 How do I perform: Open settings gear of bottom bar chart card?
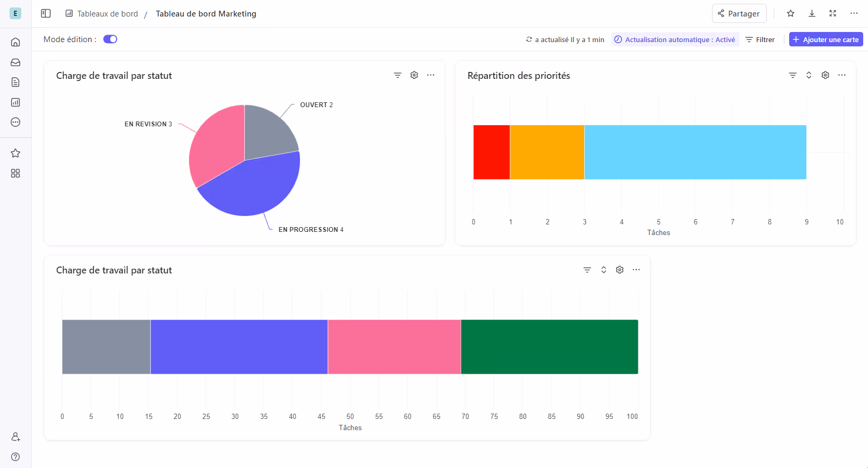point(620,270)
